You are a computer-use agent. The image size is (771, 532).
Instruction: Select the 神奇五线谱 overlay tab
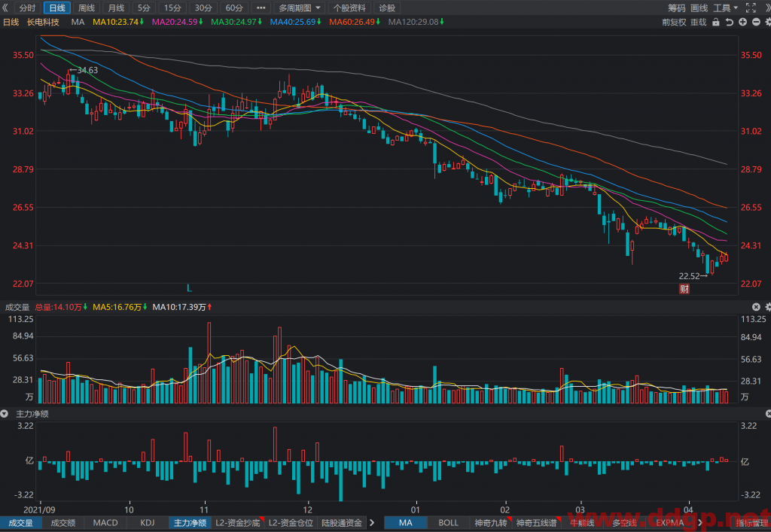[537, 523]
